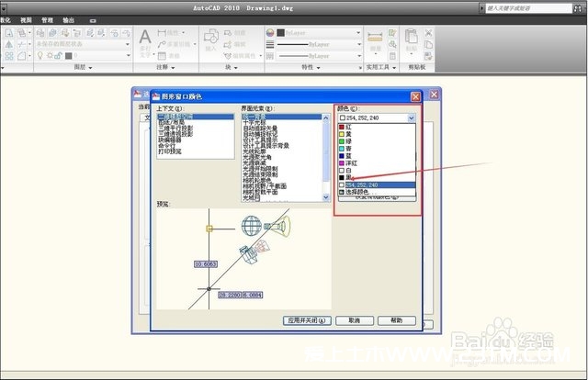Click scroll-up arrow of interface element list
The height and width of the screenshot is (380, 588).
click(x=326, y=118)
